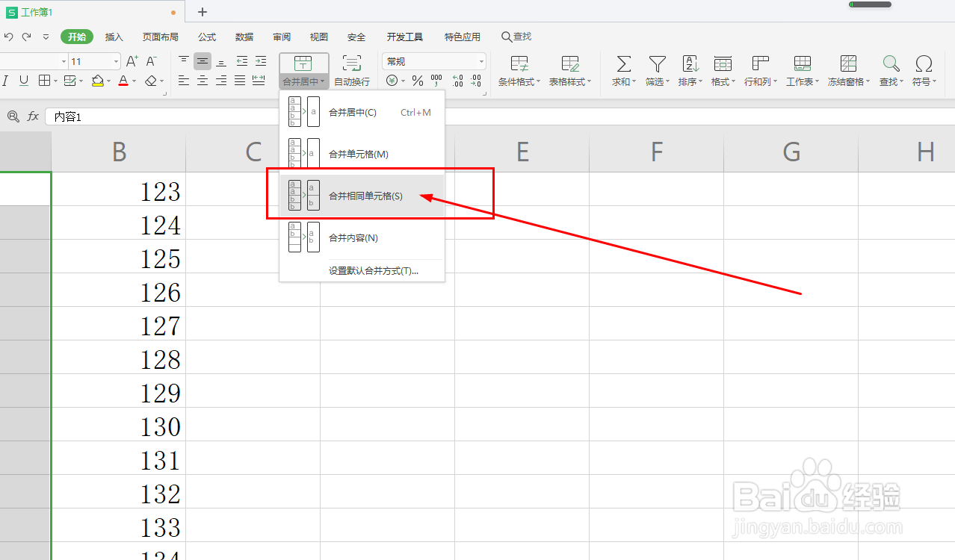Click the 筛选 funnel icon

(x=657, y=63)
